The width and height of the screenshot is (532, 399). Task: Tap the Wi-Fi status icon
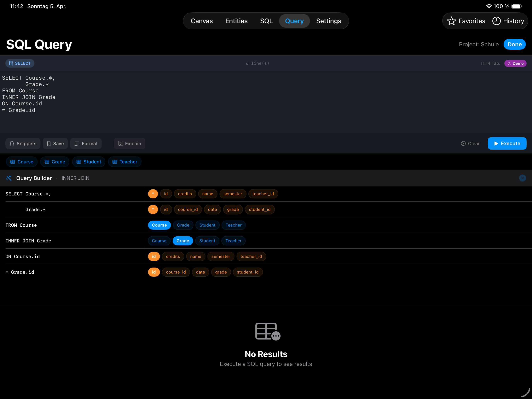(x=489, y=6)
